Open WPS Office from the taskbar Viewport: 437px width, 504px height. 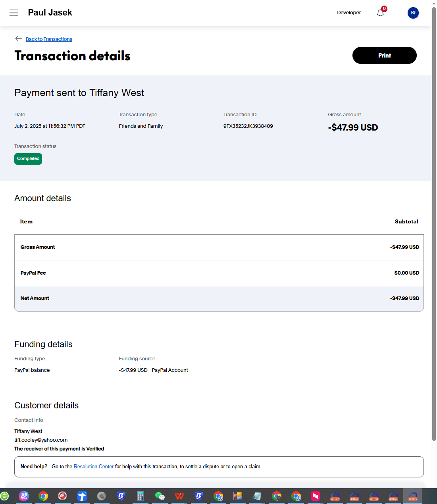[x=179, y=496]
